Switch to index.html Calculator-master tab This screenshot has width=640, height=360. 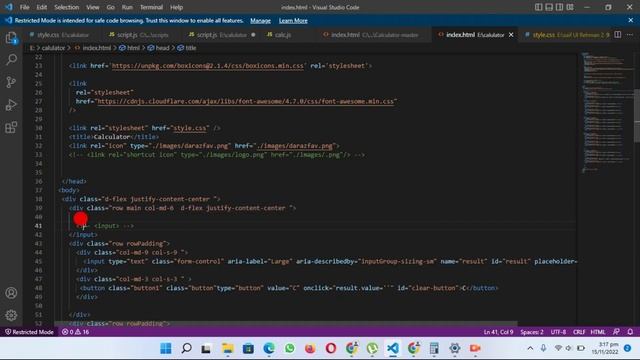coord(373,35)
